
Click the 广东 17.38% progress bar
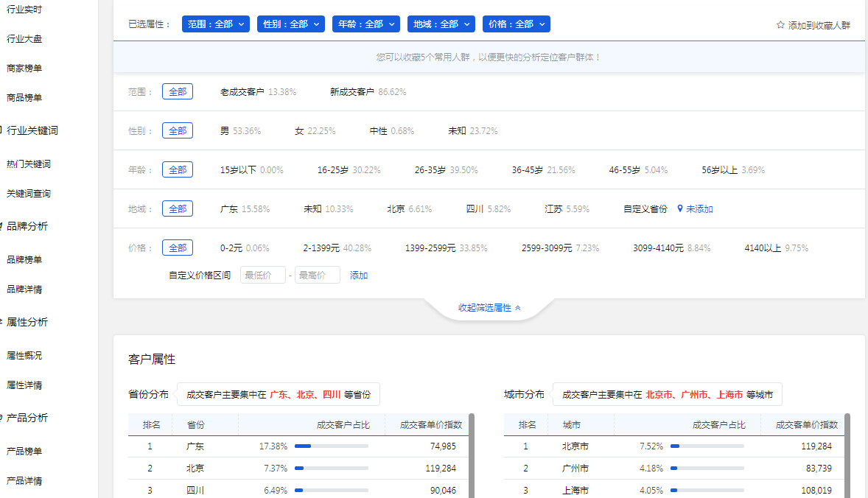coord(331,446)
